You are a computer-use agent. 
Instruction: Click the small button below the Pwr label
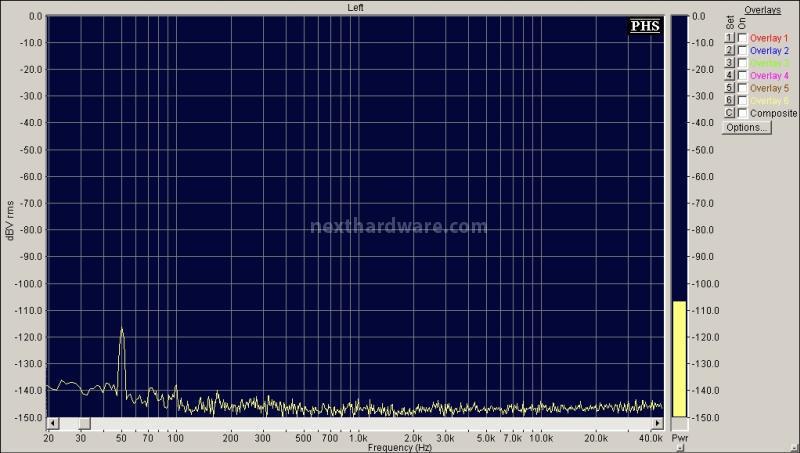pos(679,448)
